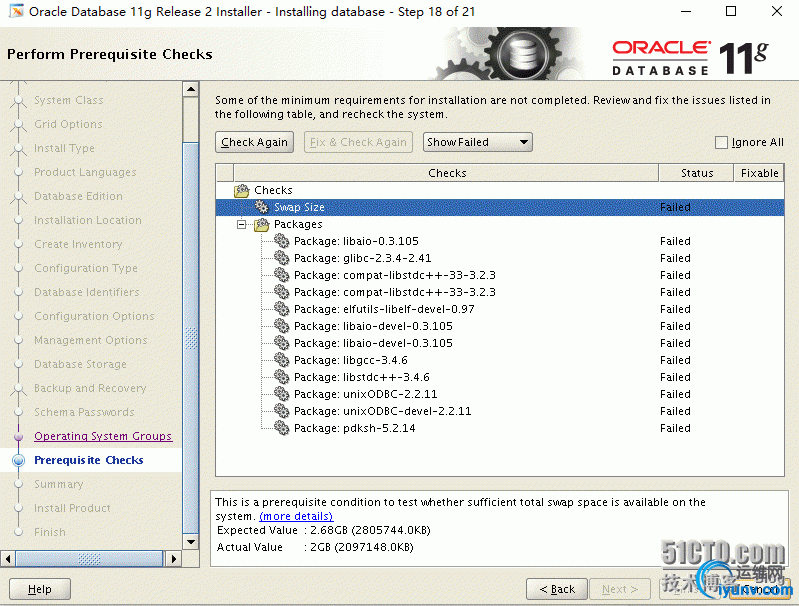The width and height of the screenshot is (799, 606).
Task: Select Package: elfutils-libelf-devel-0.97 text
Action: click(x=384, y=309)
